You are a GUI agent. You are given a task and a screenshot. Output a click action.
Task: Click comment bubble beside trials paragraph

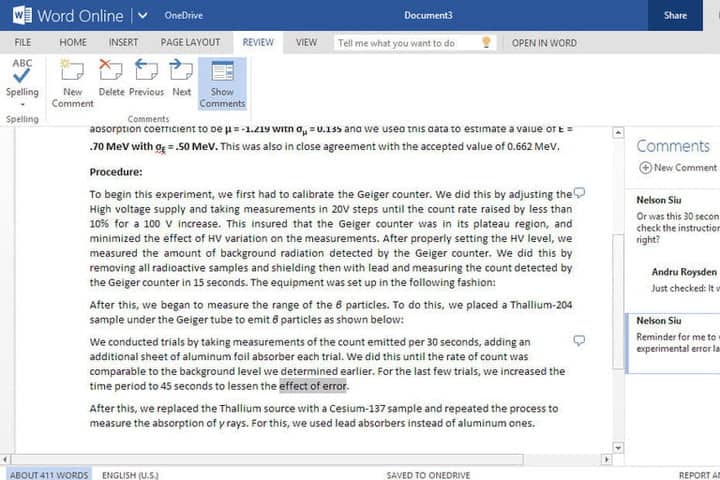pos(579,341)
